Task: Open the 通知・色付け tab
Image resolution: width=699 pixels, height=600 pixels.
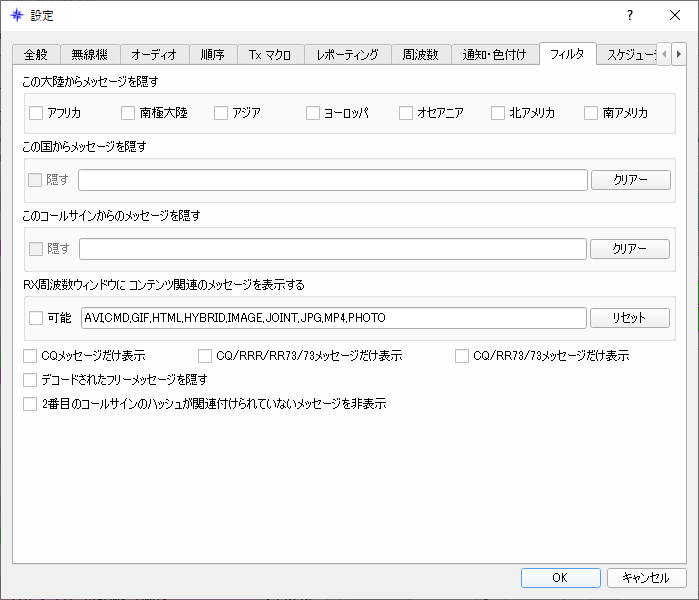Action: (x=495, y=55)
